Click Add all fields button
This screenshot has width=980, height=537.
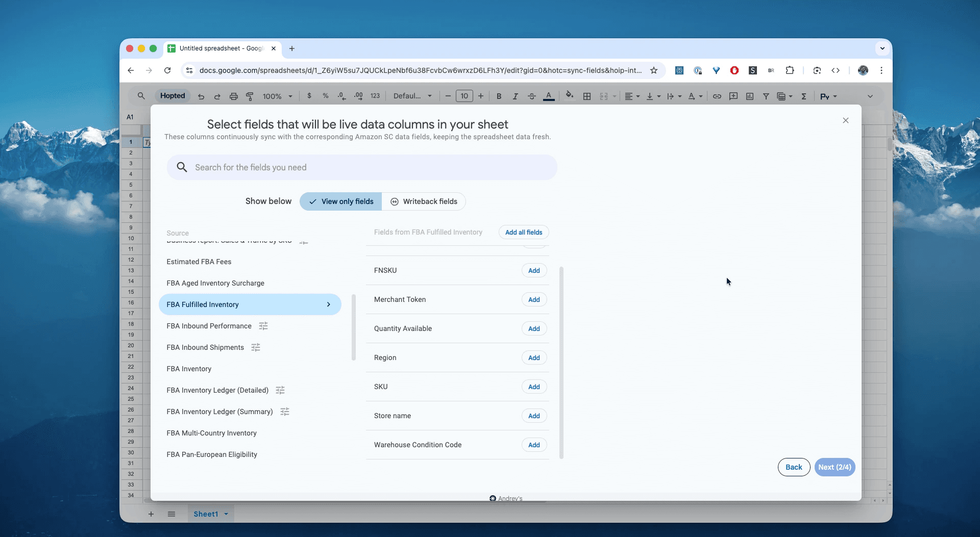click(x=524, y=232)
